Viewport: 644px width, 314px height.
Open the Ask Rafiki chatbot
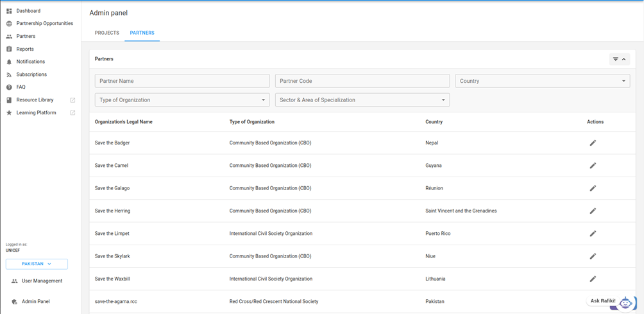(611, 301)
